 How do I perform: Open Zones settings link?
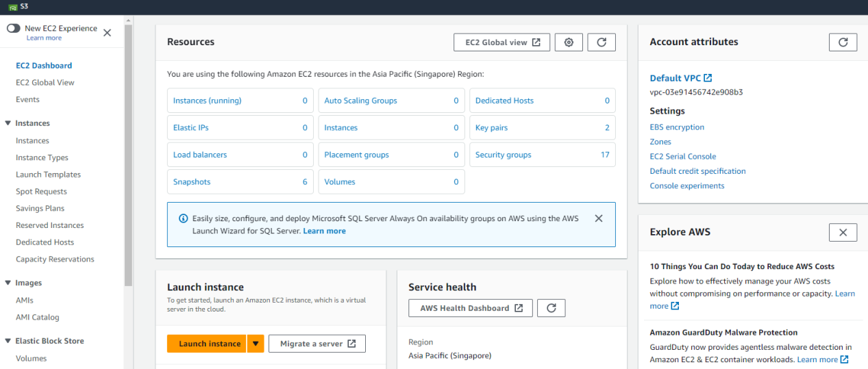660,142
